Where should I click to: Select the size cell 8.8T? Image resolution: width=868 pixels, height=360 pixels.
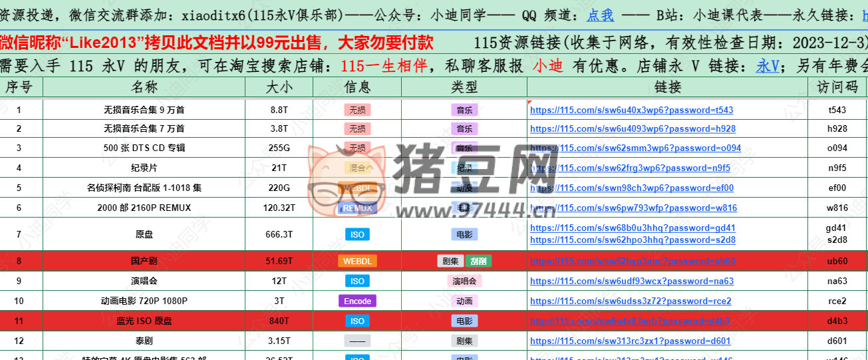click(279, 110)
